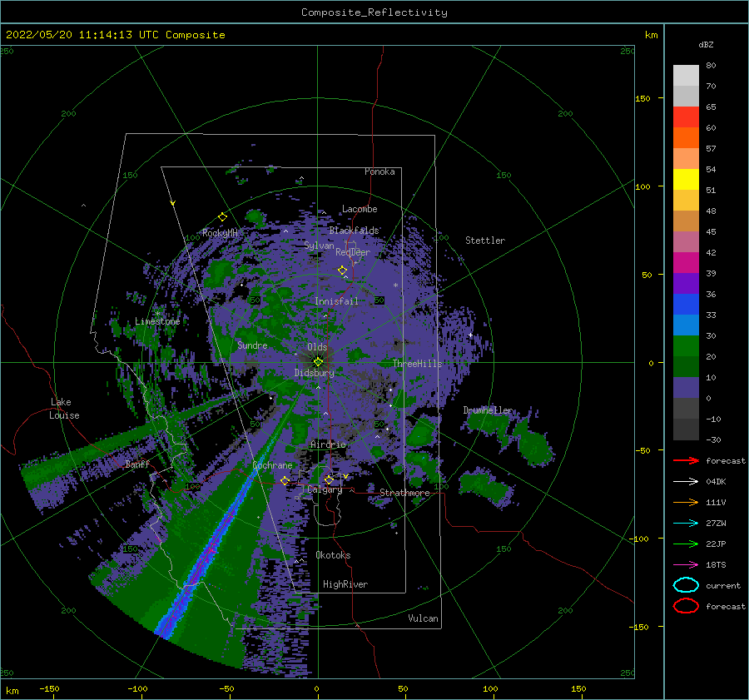Click the green swatch between 30 and 20 dBZ
Image resolution: width=749 pixels, height=700 pixels.
click(x=686, y=346)
